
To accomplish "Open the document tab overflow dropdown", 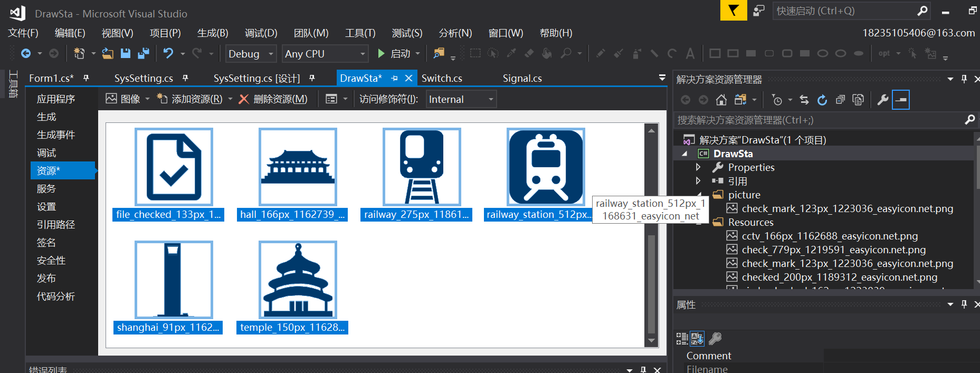I will [662, 78].
